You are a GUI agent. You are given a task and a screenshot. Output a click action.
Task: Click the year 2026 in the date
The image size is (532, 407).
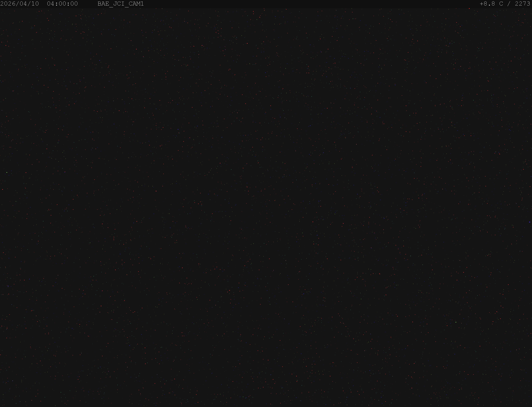point(8,4)
